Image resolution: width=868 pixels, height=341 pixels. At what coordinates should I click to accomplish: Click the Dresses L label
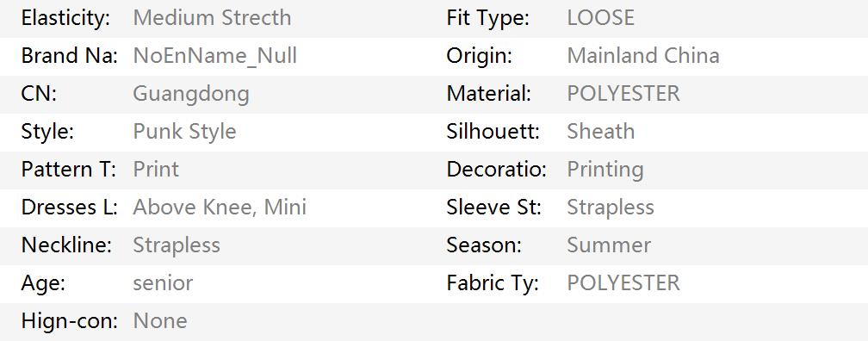click(x=69, y=207)
